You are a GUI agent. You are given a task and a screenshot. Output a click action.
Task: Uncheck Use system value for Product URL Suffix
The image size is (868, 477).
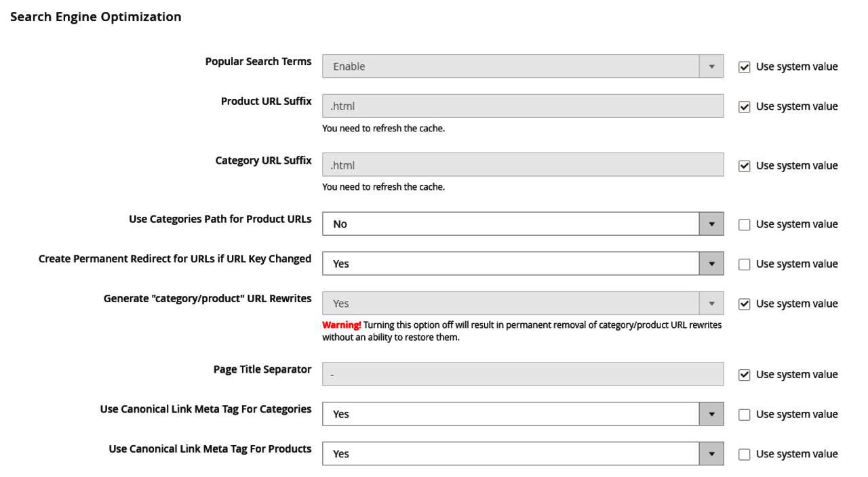tap(745, 107)
